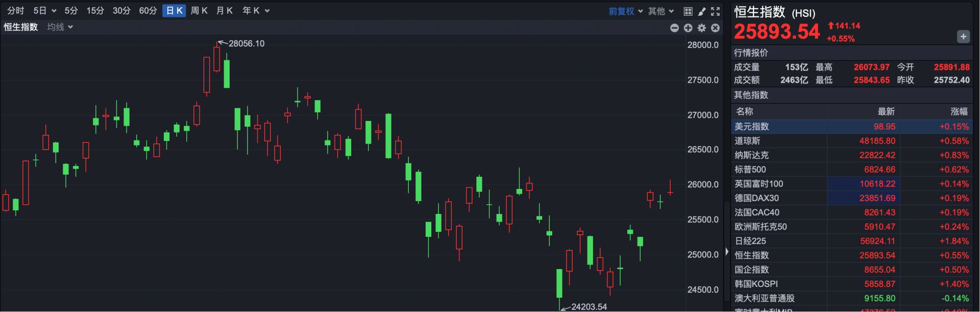Switch to 周K weekly chart
This screenshot has height=312, width=980.
[199, 11]
